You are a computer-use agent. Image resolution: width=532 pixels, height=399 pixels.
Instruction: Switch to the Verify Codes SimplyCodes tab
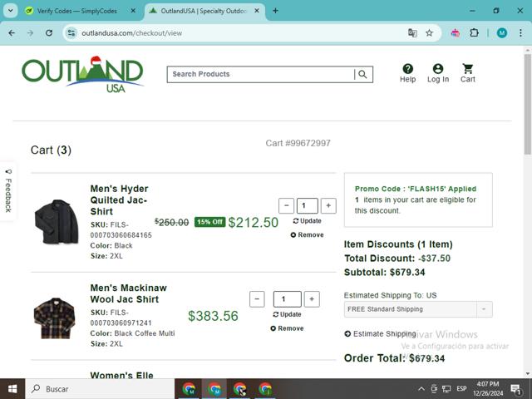77,11
